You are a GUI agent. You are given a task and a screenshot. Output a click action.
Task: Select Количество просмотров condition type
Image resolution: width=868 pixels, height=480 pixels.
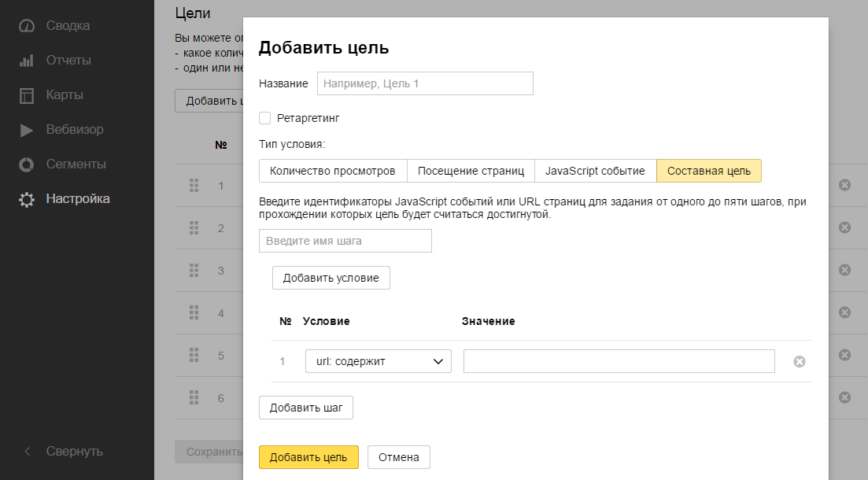click(332, 171)
